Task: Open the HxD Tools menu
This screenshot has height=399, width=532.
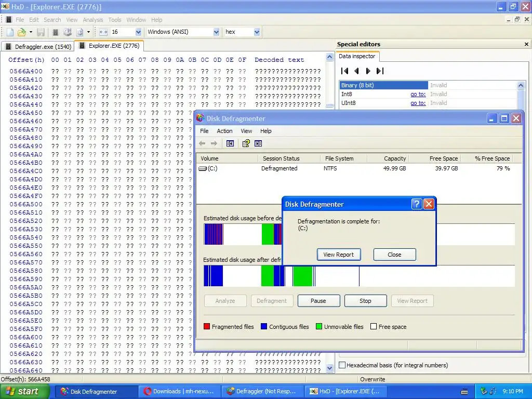Action: [115, 20]
